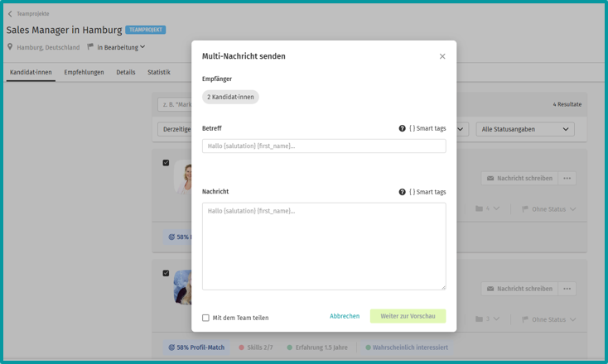The width and height of the screenshot is (608, 364).
Task: Click the location pin icon near Hamburg
Action: click(x=10, y=47)
